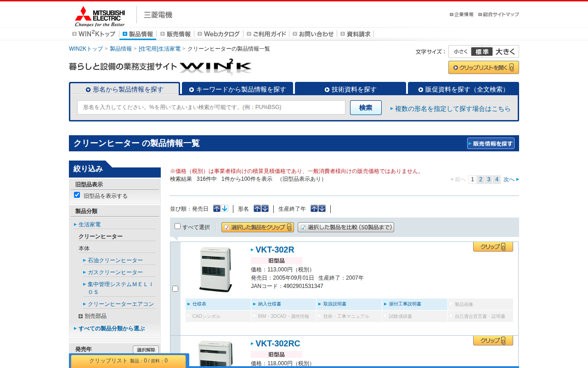Open 据付工事説明書 for VKT-302R
Screen dimensions: 588x368
tap(415, 304)
